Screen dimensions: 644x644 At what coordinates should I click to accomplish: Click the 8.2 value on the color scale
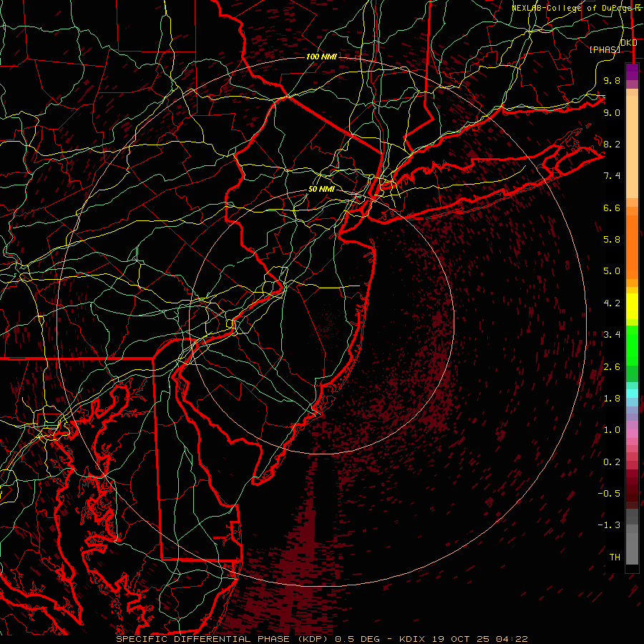pyautogui.click(x=612, y=144)
